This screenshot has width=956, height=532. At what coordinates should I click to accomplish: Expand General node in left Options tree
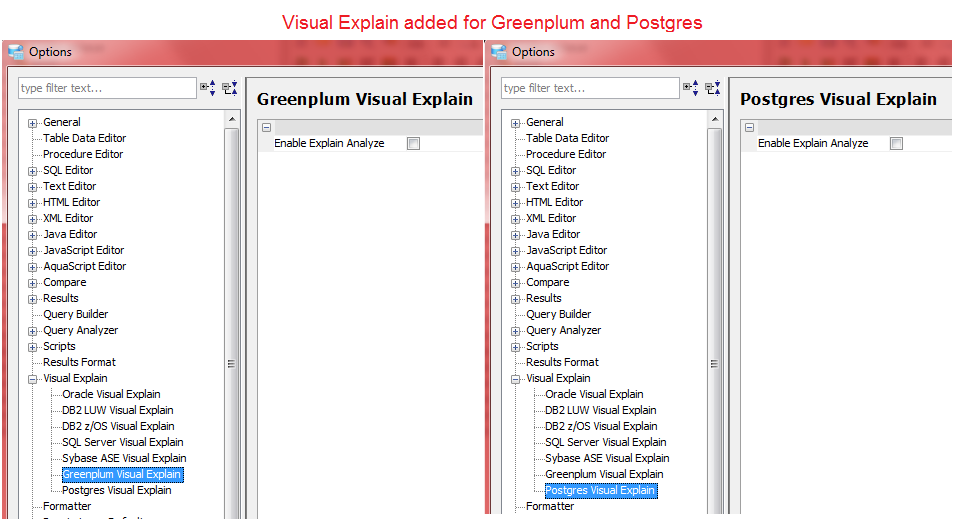[32, 123]
